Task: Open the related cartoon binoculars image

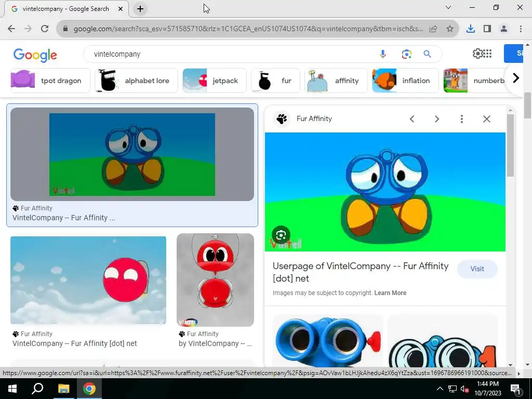Action: (x=443, y=341)
